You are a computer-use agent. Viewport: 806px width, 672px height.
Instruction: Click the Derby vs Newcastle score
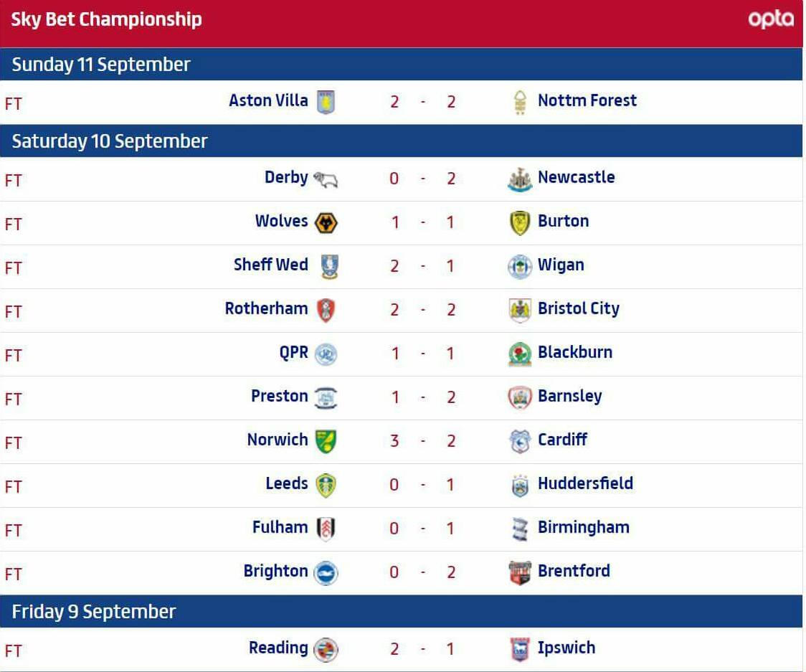[x=422, y=179]
